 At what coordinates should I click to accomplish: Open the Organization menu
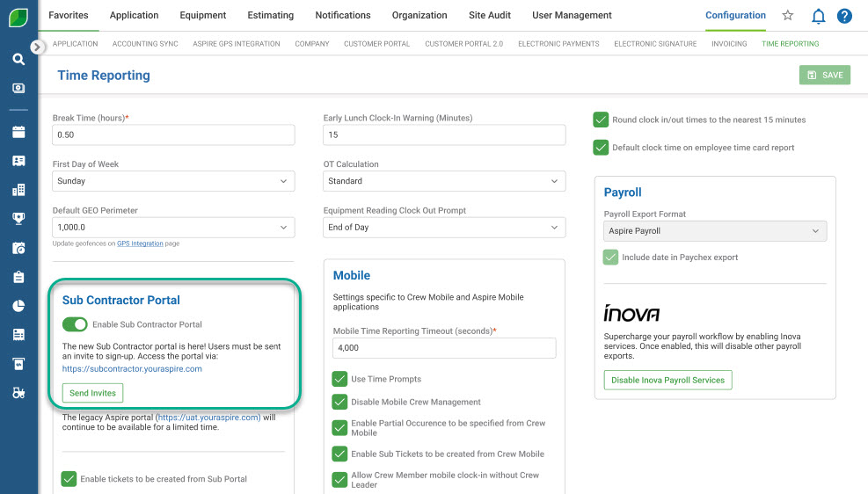pos(419,16)
